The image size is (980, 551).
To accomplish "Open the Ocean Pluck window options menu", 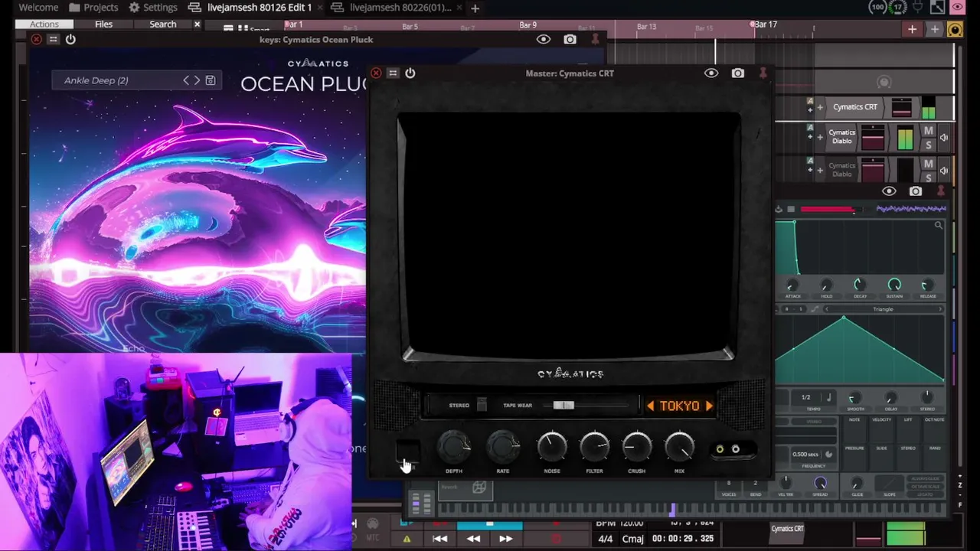I will [53, 39].
